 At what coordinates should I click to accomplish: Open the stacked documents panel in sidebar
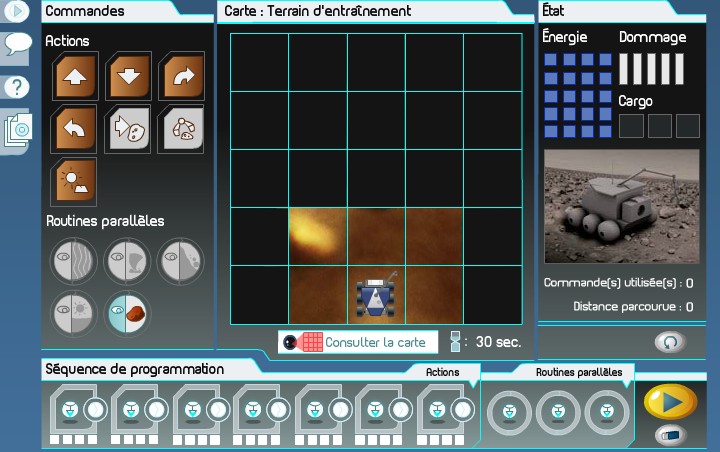coord(17,130)
